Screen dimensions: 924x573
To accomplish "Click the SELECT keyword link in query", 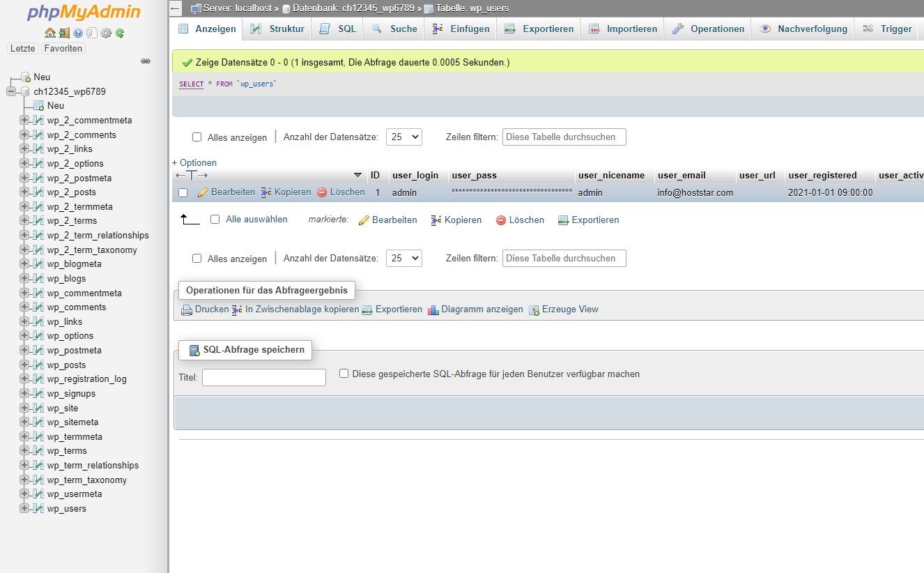I will 192,84.
